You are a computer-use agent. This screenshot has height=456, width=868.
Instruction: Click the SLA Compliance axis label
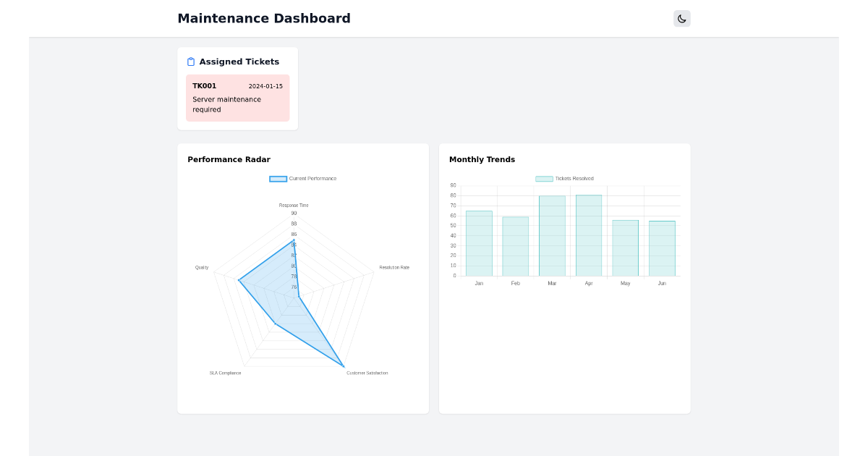click(226, 372)
